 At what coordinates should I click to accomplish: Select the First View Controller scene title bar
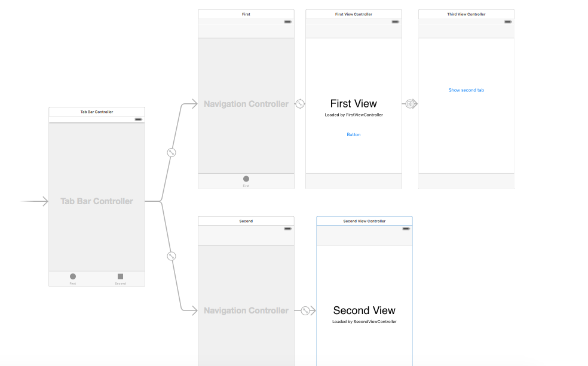pyautogui.click(x=354, y=14)
